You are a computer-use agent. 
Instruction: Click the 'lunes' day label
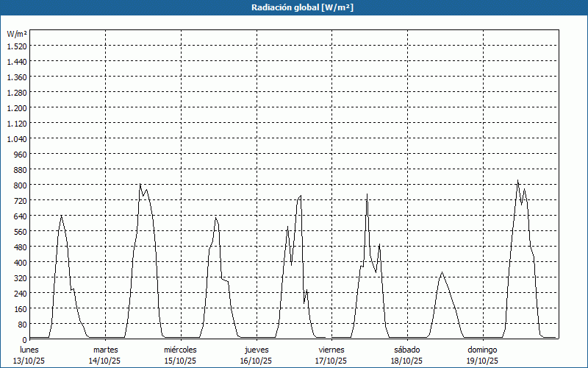click(x=29, y=350)
